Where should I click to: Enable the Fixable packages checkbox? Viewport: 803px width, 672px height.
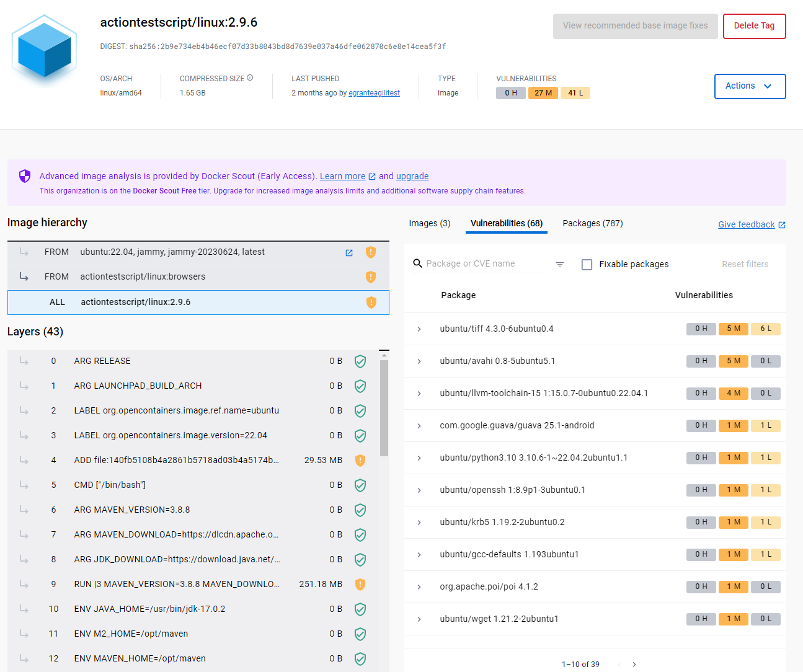[x=587, y=265]
